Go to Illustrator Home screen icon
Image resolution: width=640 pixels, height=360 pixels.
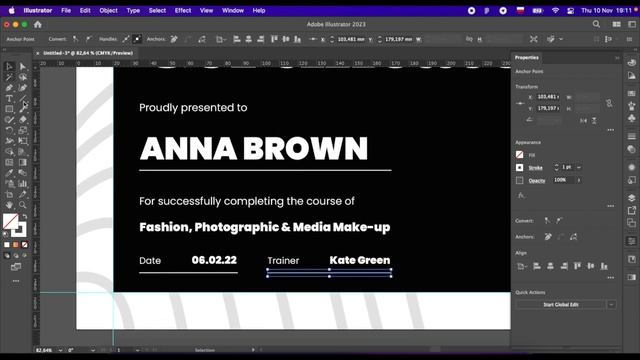[x=38, y=24]
